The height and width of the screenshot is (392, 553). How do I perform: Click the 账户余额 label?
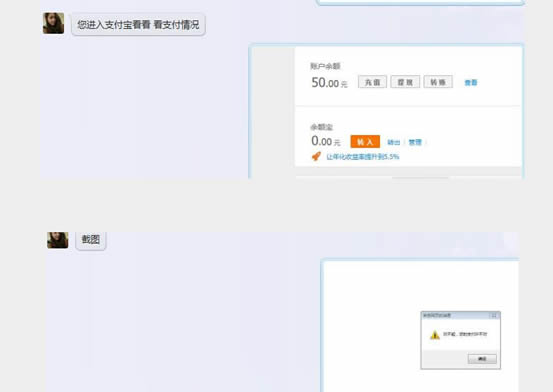click(x=325, y=66)
